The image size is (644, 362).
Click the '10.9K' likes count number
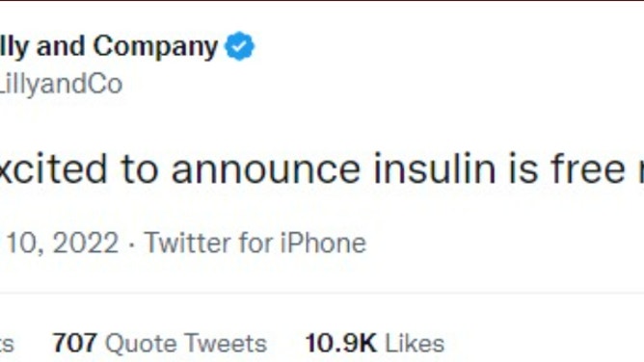341,343
